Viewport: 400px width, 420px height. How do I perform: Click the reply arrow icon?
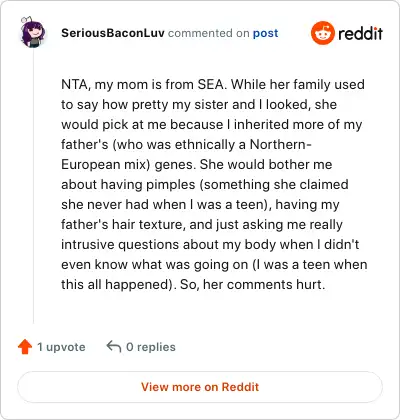tap(114, 347)
